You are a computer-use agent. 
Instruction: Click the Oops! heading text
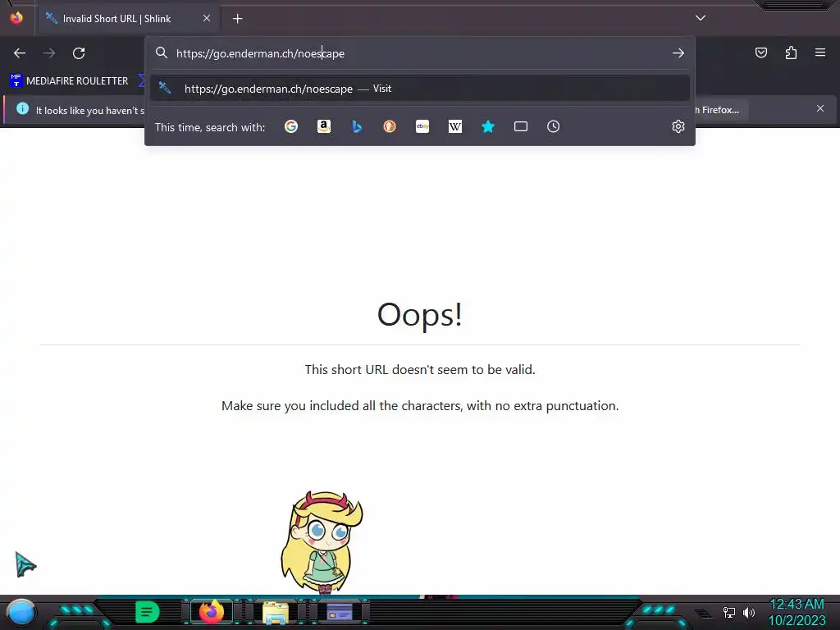[x=420, y=314]
